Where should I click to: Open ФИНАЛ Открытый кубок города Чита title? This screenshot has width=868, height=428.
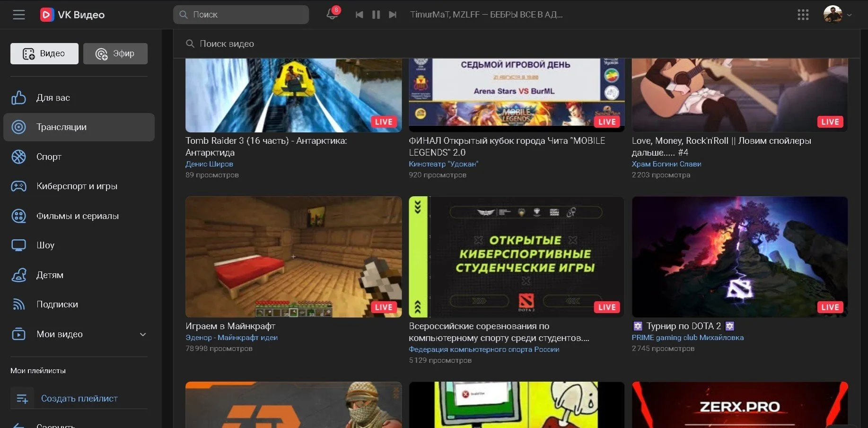(x=507, y=147)
